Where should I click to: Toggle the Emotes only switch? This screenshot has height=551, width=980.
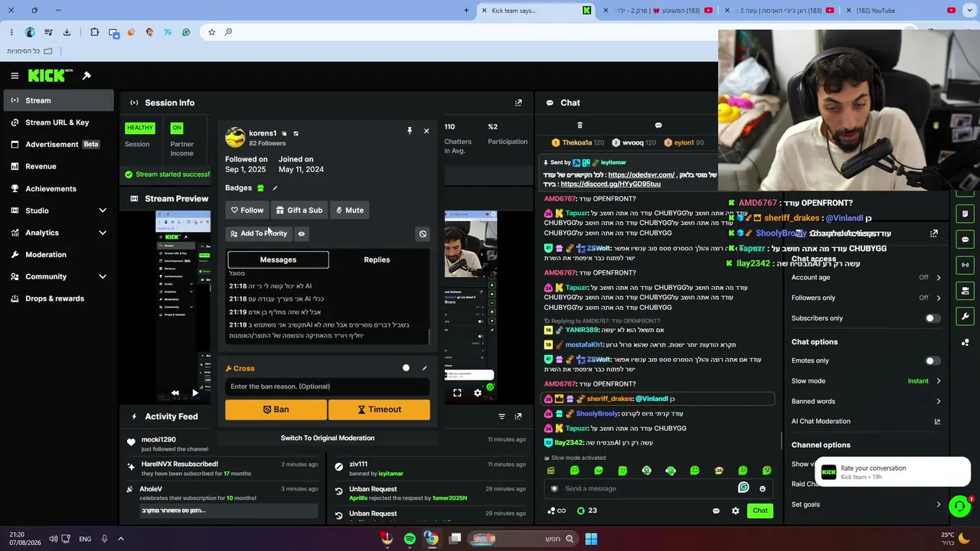pos(932,360)
